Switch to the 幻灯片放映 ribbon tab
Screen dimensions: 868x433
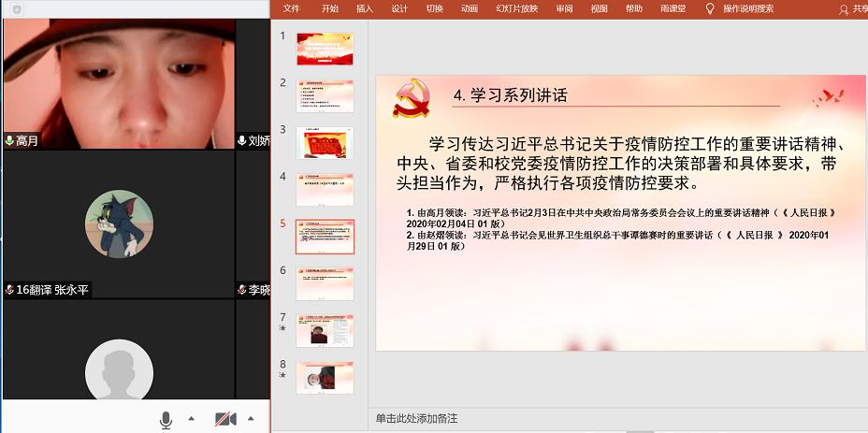point(517,8)
